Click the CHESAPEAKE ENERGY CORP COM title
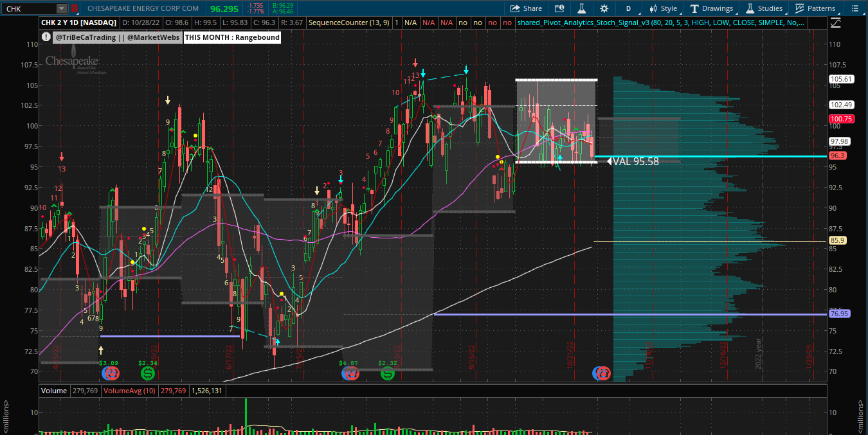The width and height of the screenshot is (868, 435). point(143,8)
